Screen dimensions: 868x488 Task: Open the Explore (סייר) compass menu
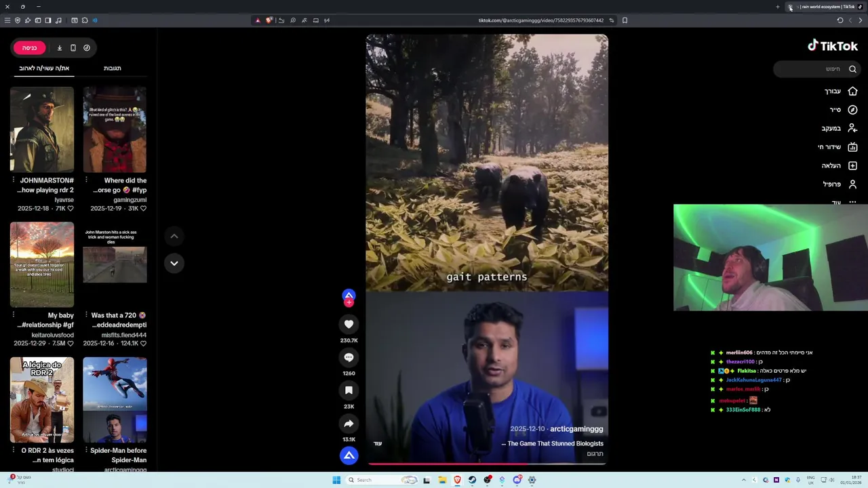843,110
